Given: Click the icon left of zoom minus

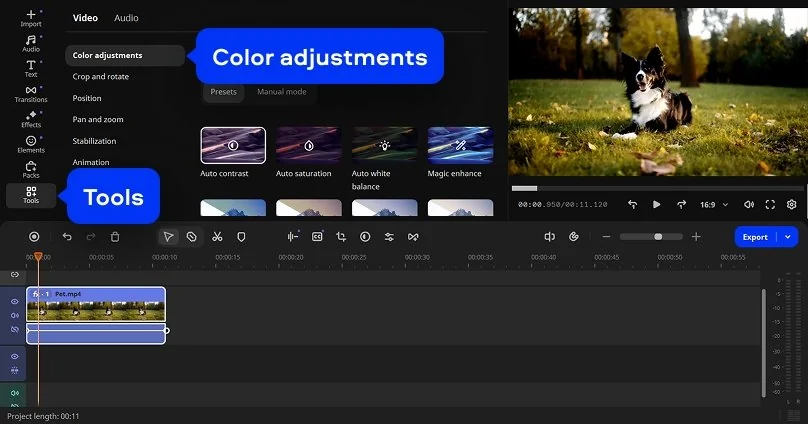Looking at the screenshot, I should click(574, 236).
